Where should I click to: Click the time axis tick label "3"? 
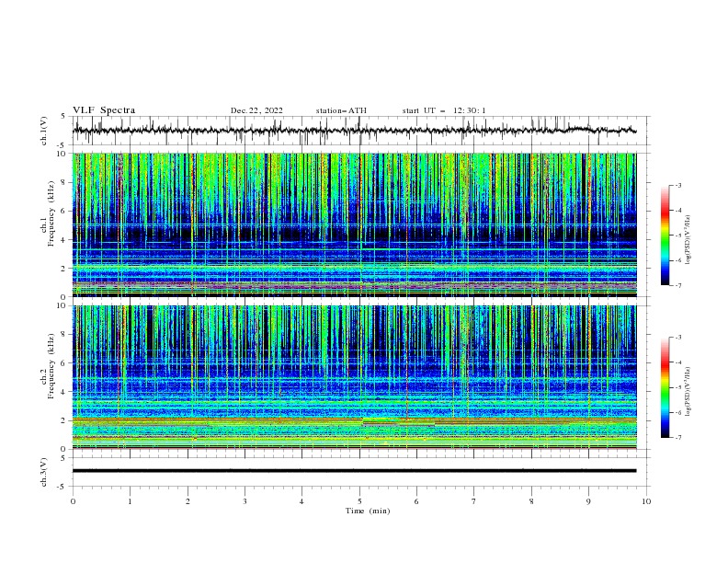pos(245,501)
